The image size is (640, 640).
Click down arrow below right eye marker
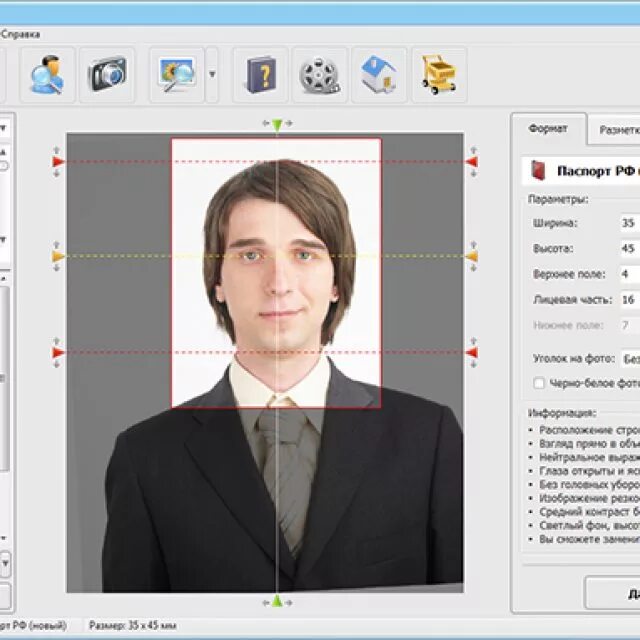(x=473, y=268)
